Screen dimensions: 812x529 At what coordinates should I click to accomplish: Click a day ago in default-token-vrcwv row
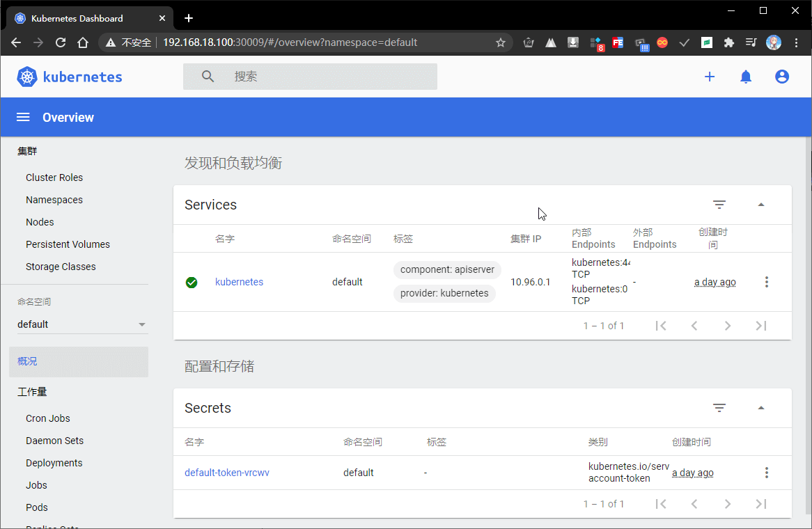[692, 473]
